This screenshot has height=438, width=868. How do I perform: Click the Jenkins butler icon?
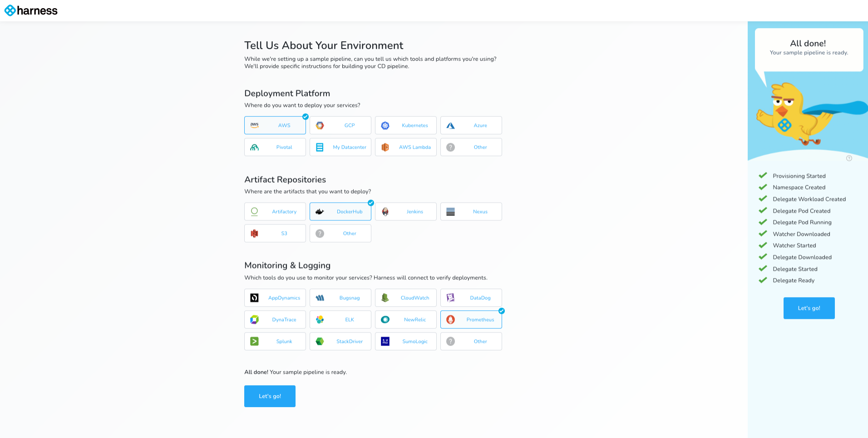click(385, 212)
